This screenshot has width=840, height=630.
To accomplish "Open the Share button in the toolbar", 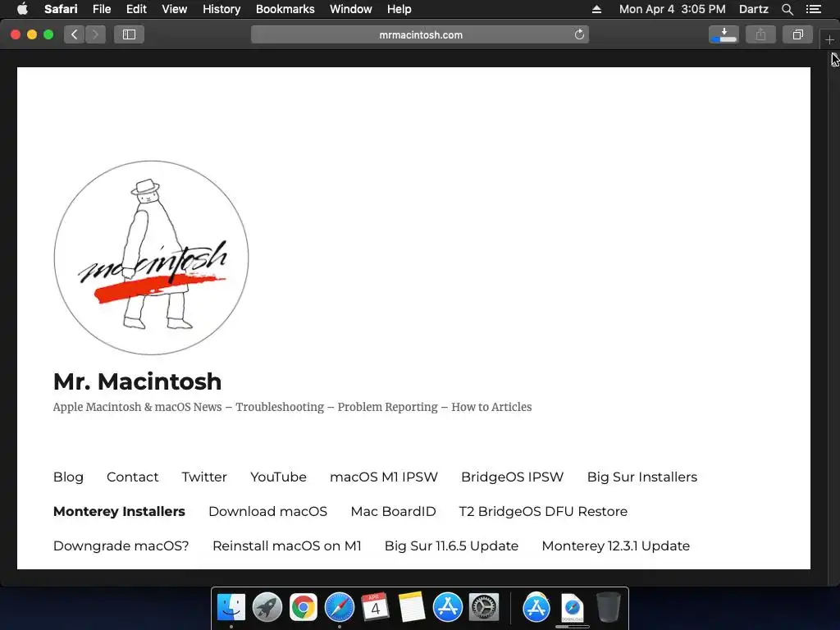I will 760,34.
